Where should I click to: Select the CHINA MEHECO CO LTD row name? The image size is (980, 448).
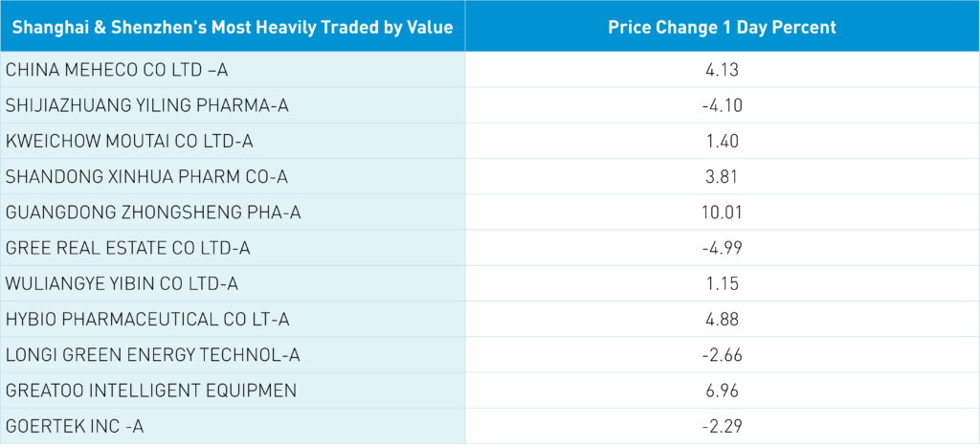pos(117,69)
